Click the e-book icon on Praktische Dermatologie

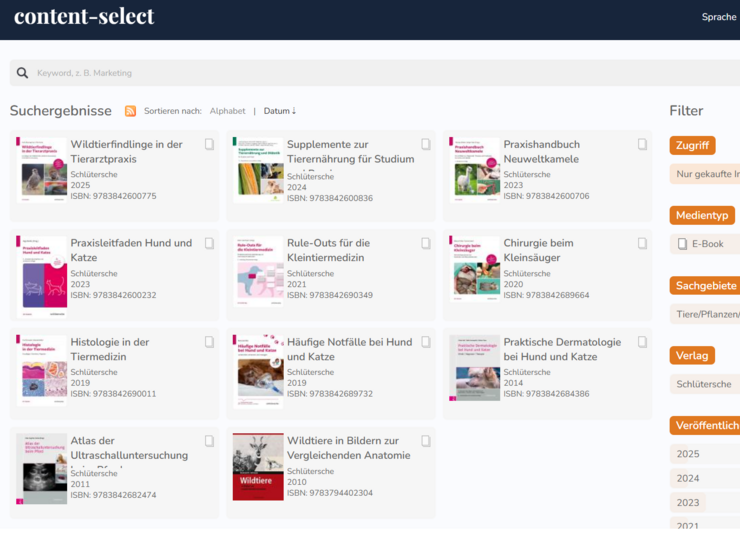[x=642, y=342]
